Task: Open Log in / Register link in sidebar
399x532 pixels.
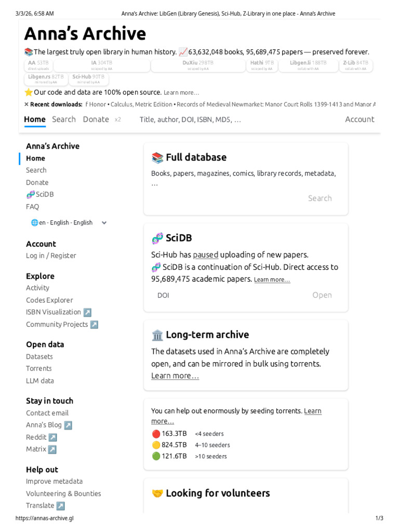Action: click(51, 256)
